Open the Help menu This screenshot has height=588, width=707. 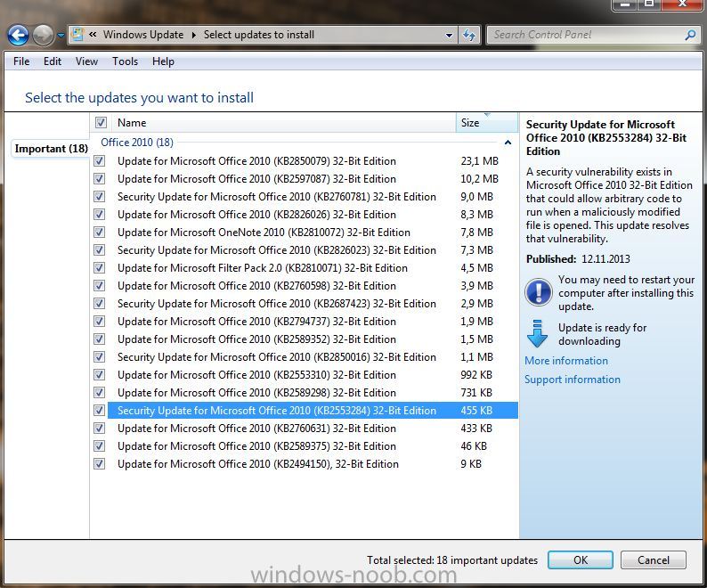(163, 61)
